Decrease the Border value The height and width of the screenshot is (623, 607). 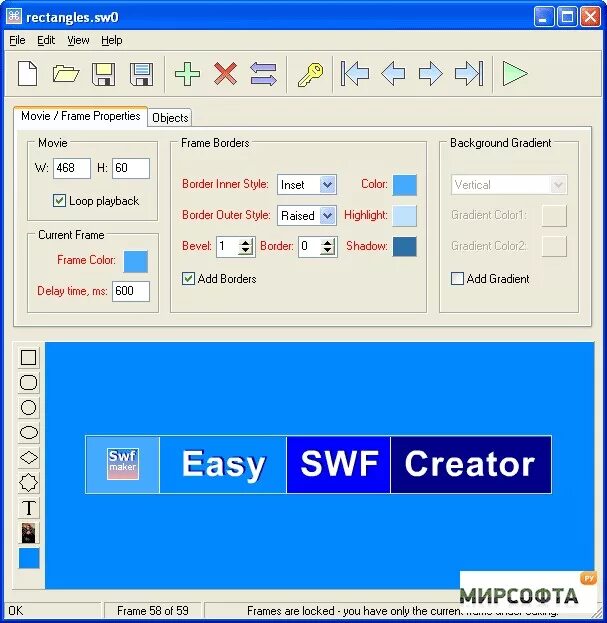coord(328,251)
